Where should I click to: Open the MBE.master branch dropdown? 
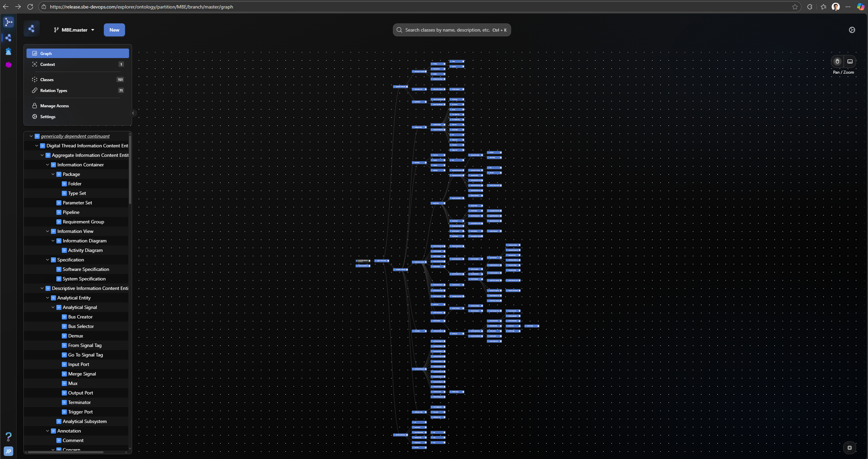pos(74,30)
